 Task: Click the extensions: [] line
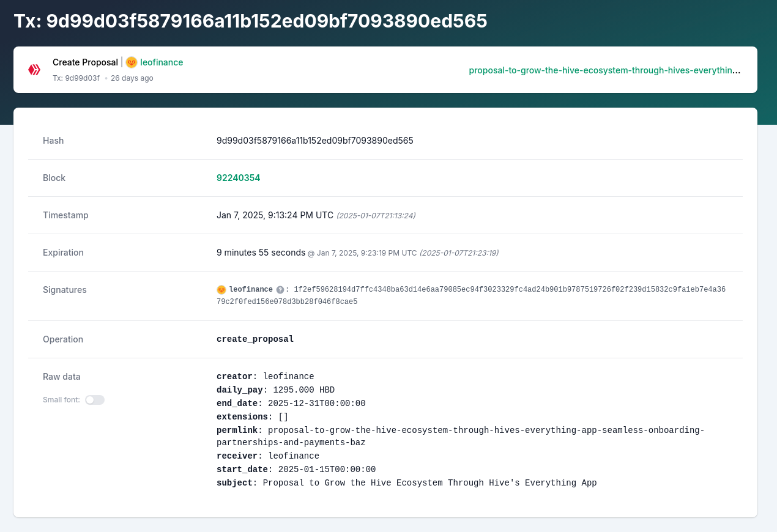(253, 417)
